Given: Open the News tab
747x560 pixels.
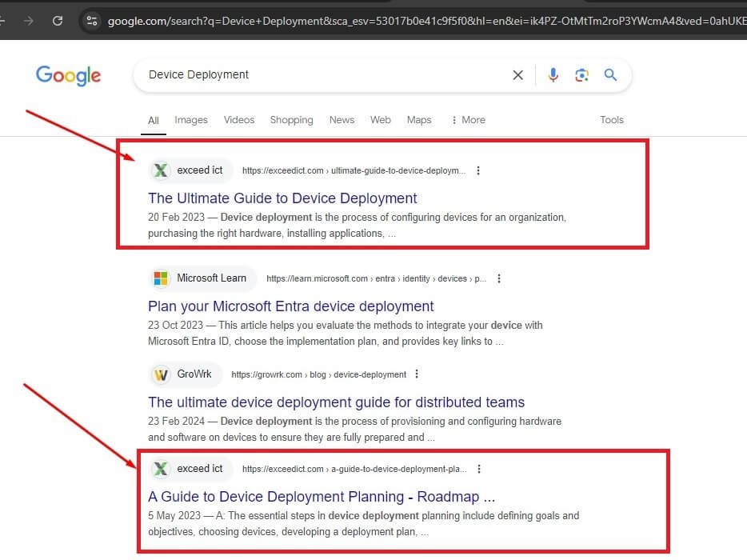Looking at the screenshot, I should point(342,120).
